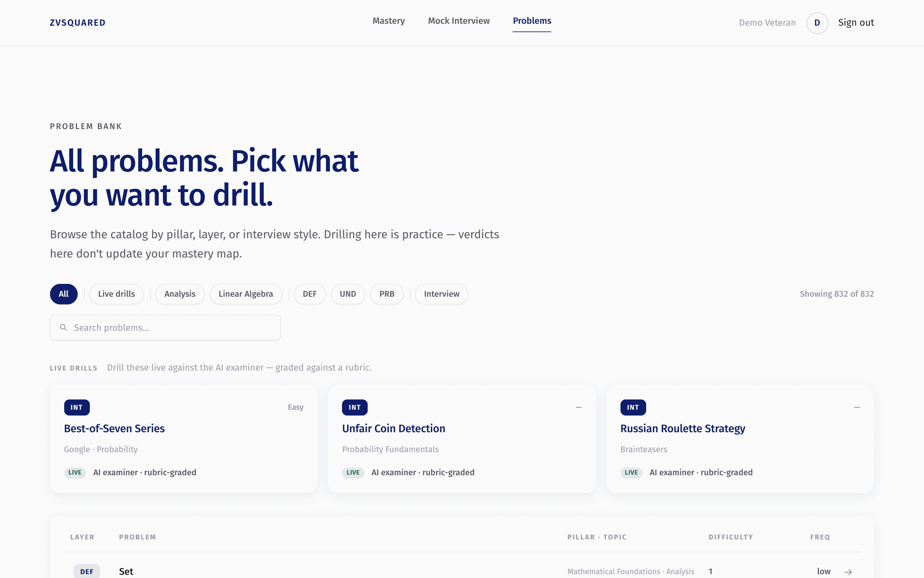This screenshot has width=924, height=578.
Task: Go to the Mock Interview tab
Action: tap(458, 21)
